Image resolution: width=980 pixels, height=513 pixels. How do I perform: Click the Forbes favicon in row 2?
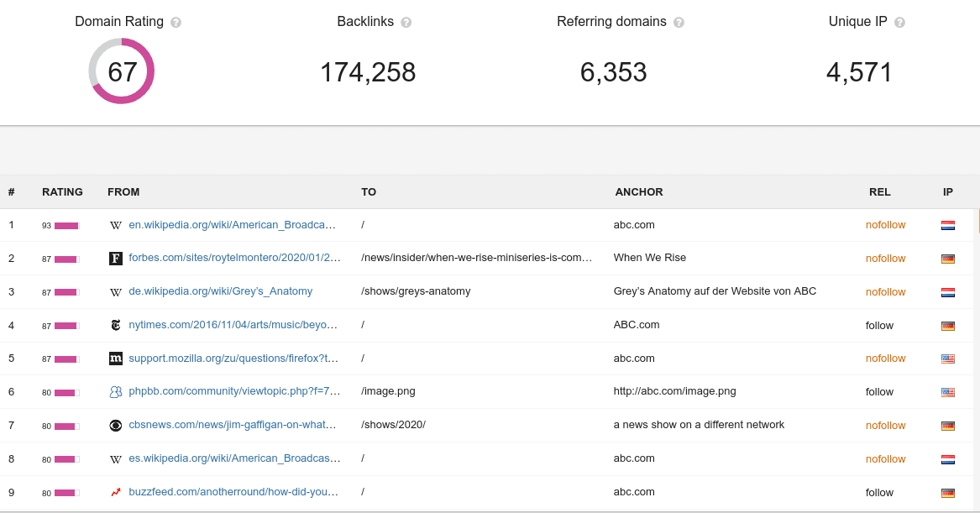(x=116, y=258)
